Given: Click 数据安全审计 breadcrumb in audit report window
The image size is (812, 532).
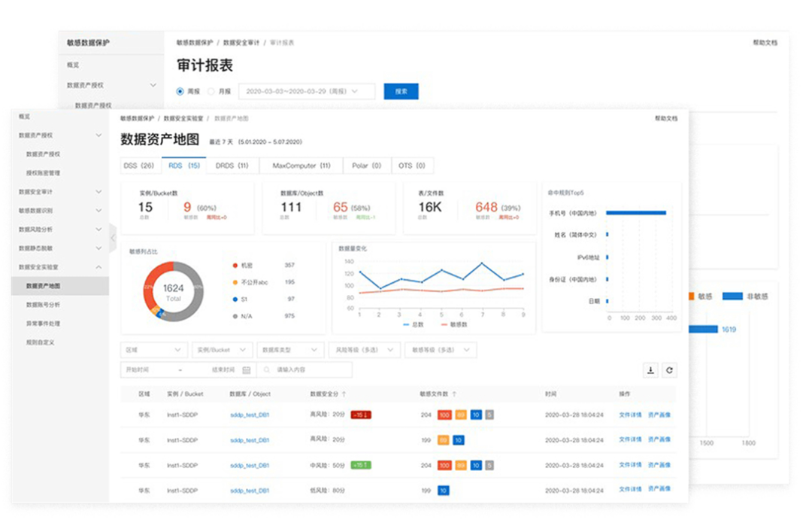Looking at the screenshot, I should click(241, 43).
